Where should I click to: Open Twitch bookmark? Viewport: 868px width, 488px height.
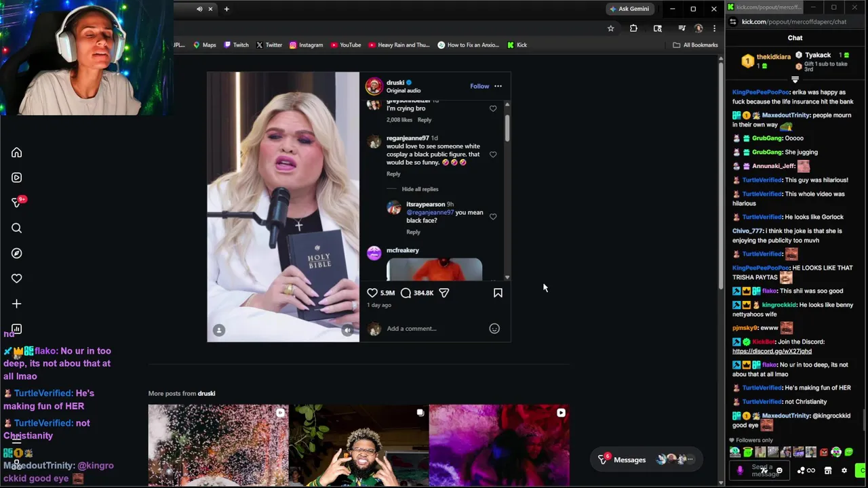[x=236, y=45]
